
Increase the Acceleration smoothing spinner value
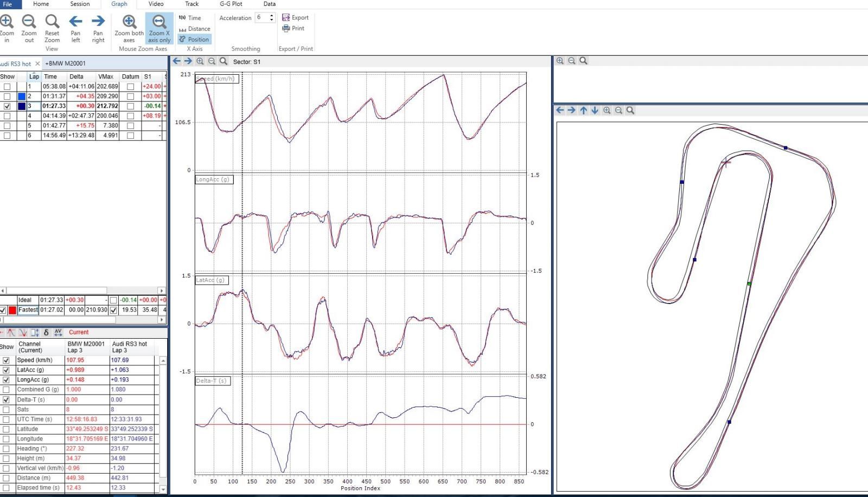271,16
